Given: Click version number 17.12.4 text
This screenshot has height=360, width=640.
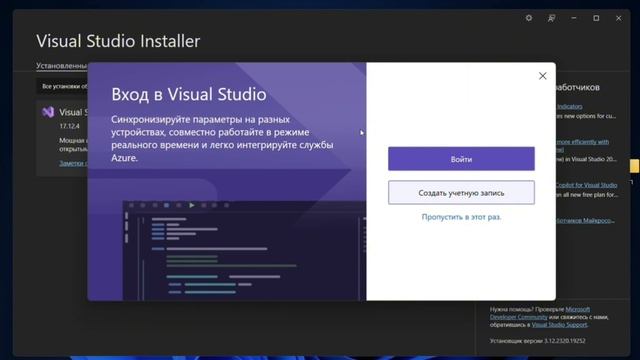Looking at the screenshot, I should coord(69,126).
